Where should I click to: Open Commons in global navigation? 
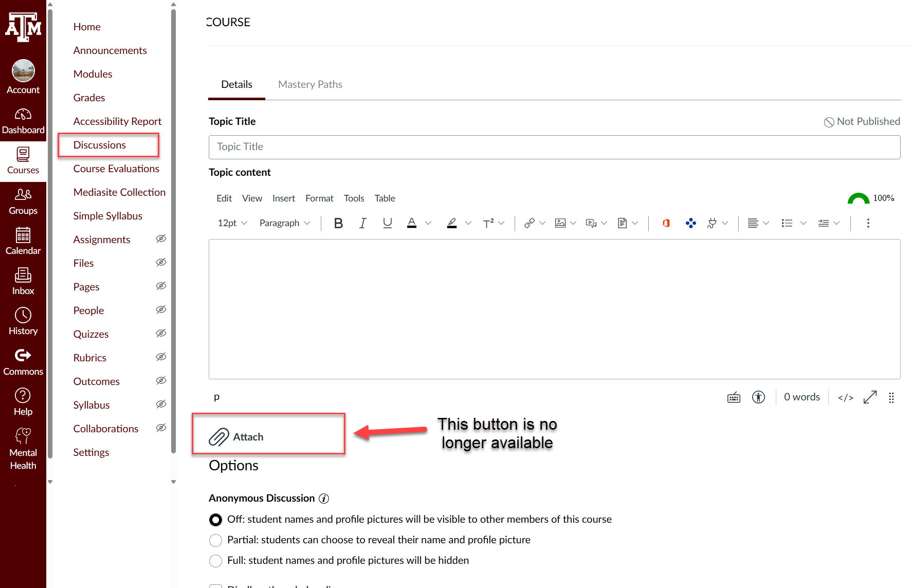tap(23, 362)
